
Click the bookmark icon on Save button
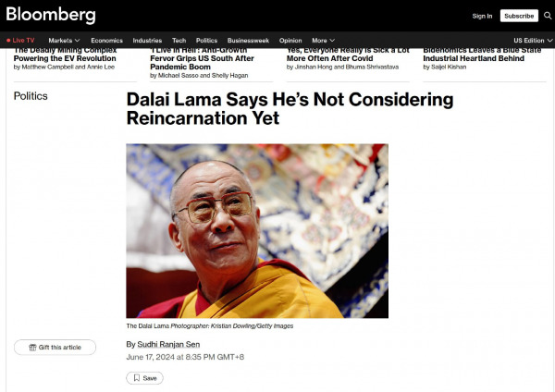(x=137, y=378)
